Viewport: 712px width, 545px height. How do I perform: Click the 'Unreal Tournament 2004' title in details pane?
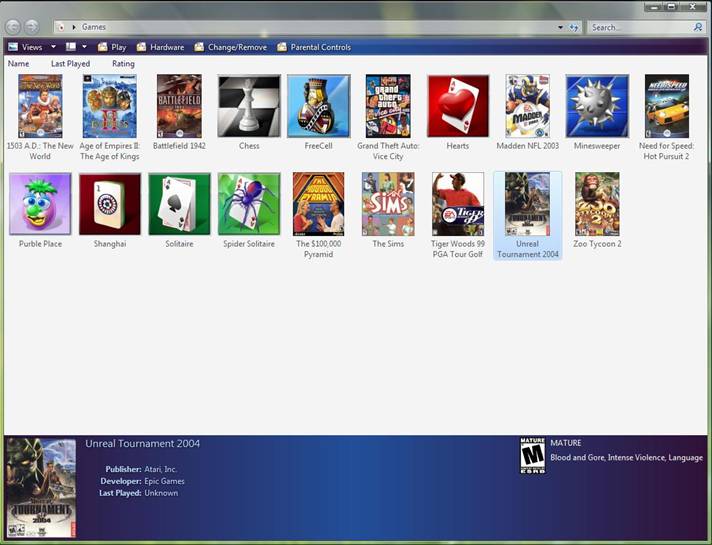point(143,444)
